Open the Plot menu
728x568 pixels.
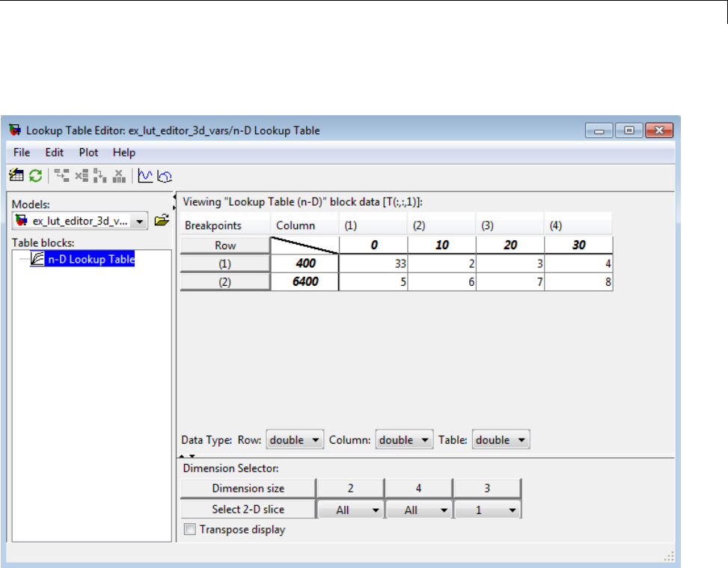[x=88, y=153]
